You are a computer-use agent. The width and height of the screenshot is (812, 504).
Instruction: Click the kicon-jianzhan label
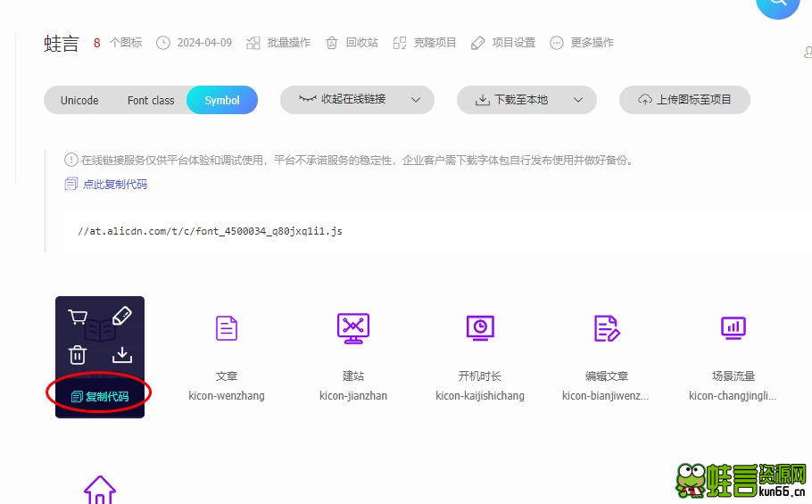coord(353,396)
